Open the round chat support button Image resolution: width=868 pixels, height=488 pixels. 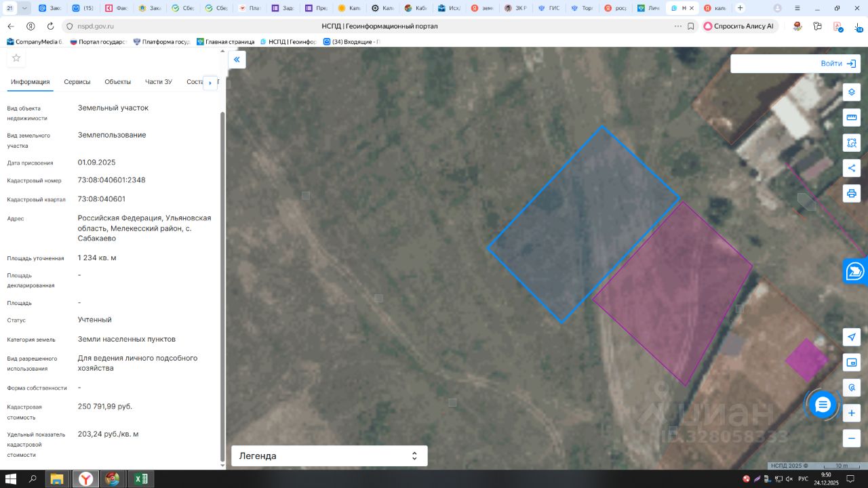823,405
